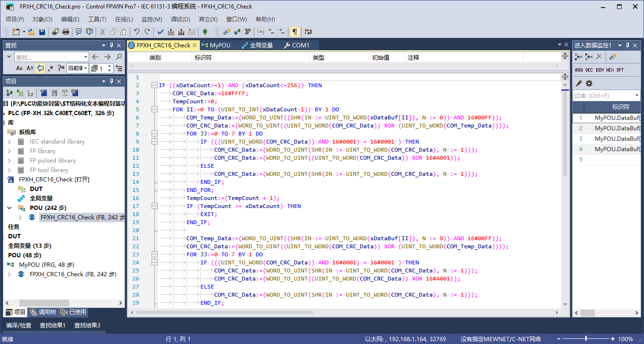This screenshot has height=344, width=644.
Task: Open the filter (Ctrl+F) dropdown arrow
Action: [x=636, y=95]
